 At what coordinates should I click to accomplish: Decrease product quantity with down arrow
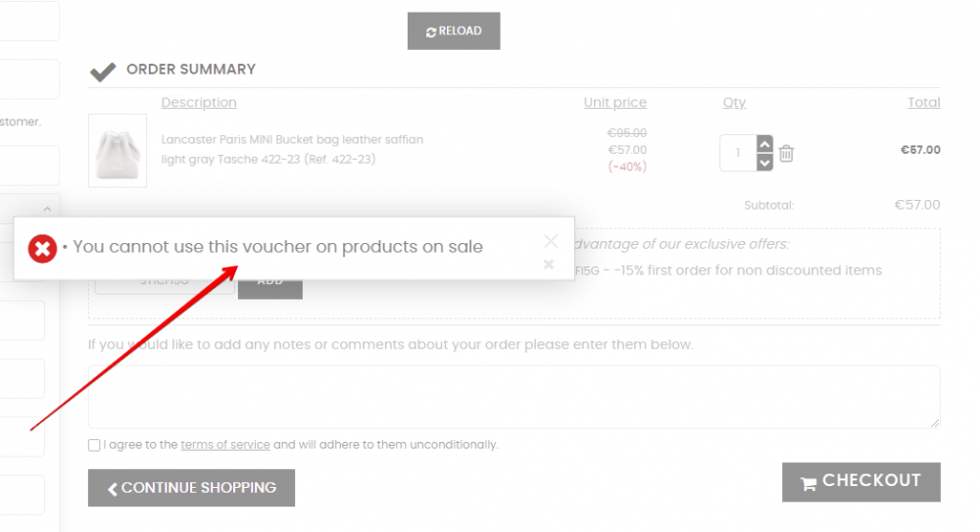pyautogui.click(x=764, y=162)
